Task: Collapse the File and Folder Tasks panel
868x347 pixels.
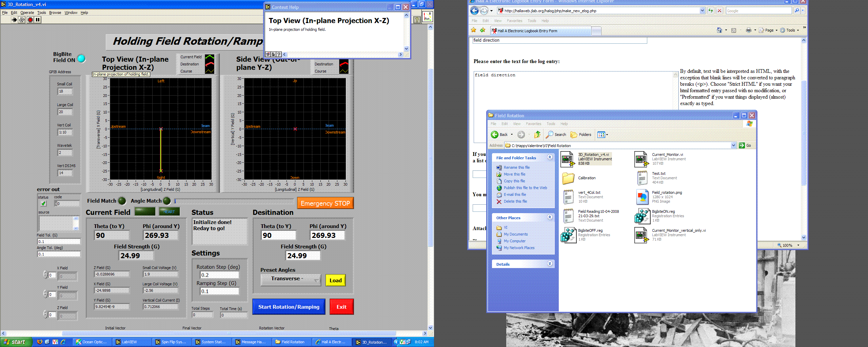Action: point(550,157)
